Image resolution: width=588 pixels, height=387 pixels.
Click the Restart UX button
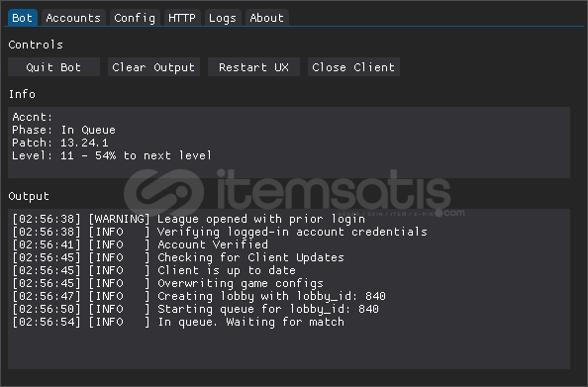click(253, 67)
